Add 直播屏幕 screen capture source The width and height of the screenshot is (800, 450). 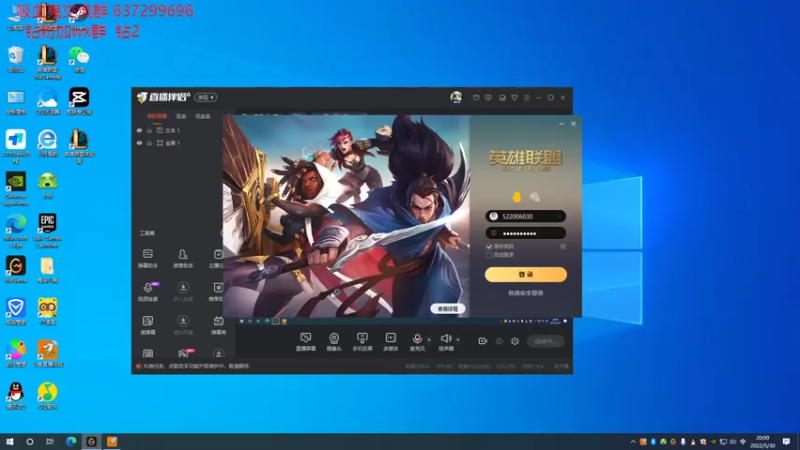pos(306,342)
